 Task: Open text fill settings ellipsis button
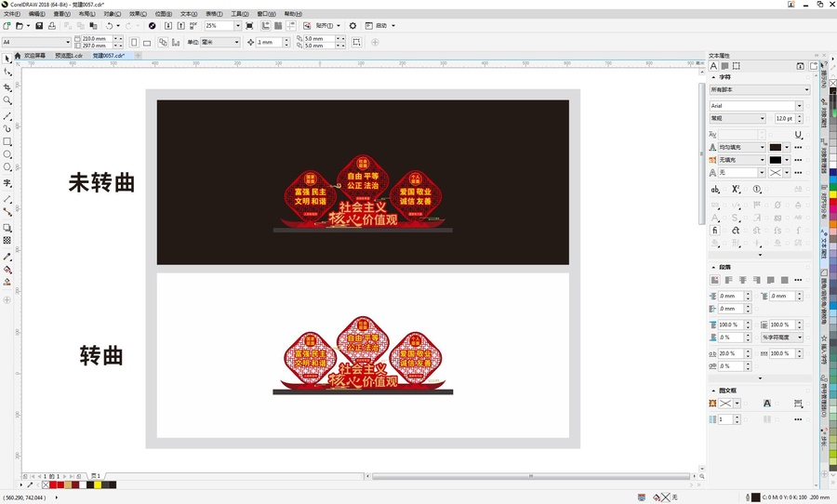point(798,147)
